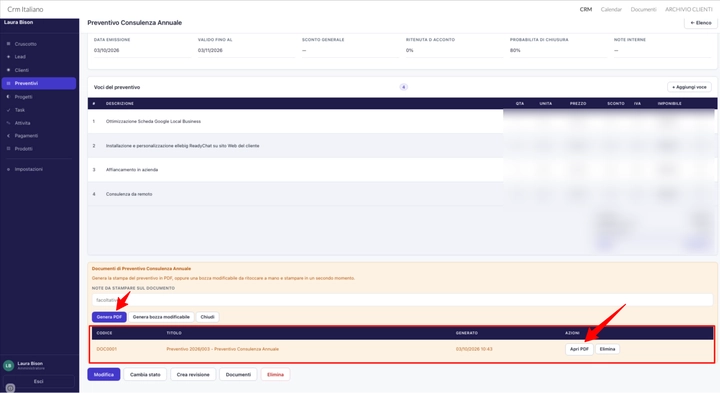Click the Cruscotto sidebar icon
Viewport: 720px width, 393px height.
(8, 44)
